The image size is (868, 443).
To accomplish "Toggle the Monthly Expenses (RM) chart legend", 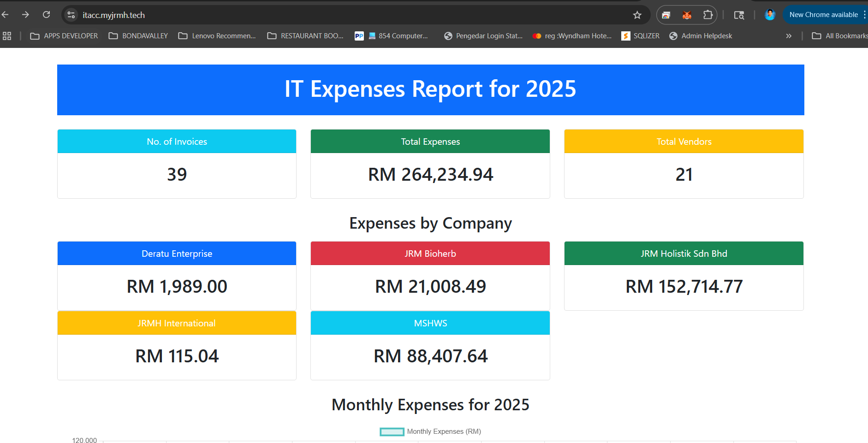I will click(x=430, y=431).
